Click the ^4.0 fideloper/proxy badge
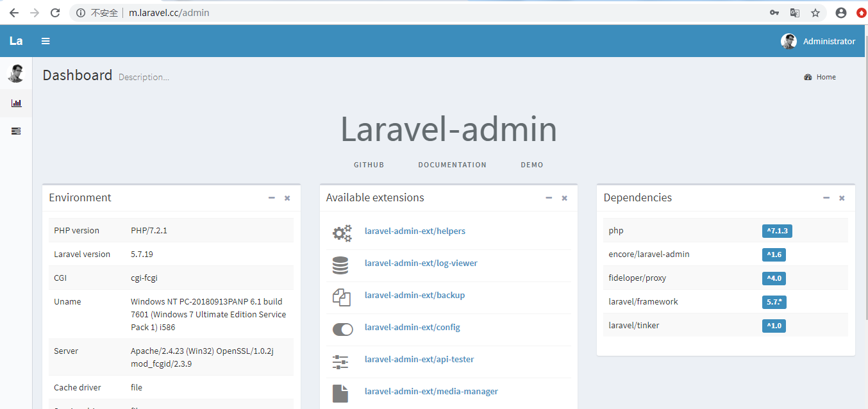Screen dimensions: 868x409 [774, 278]
